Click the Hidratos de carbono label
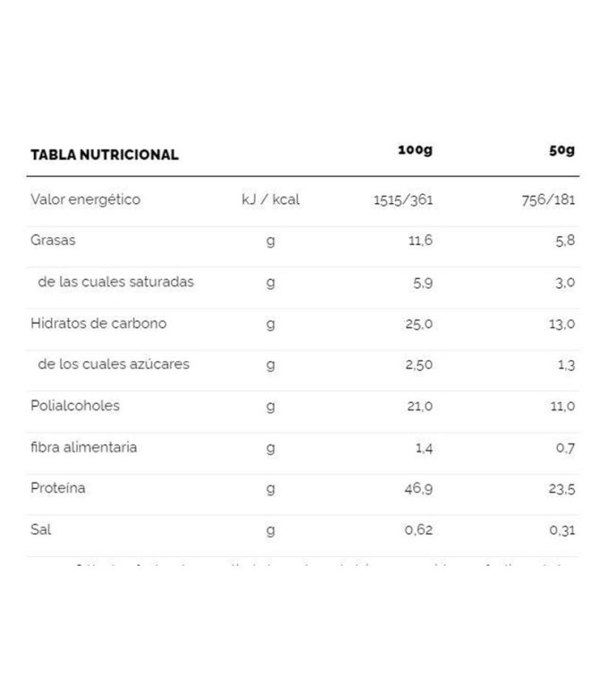 (98, 323)
